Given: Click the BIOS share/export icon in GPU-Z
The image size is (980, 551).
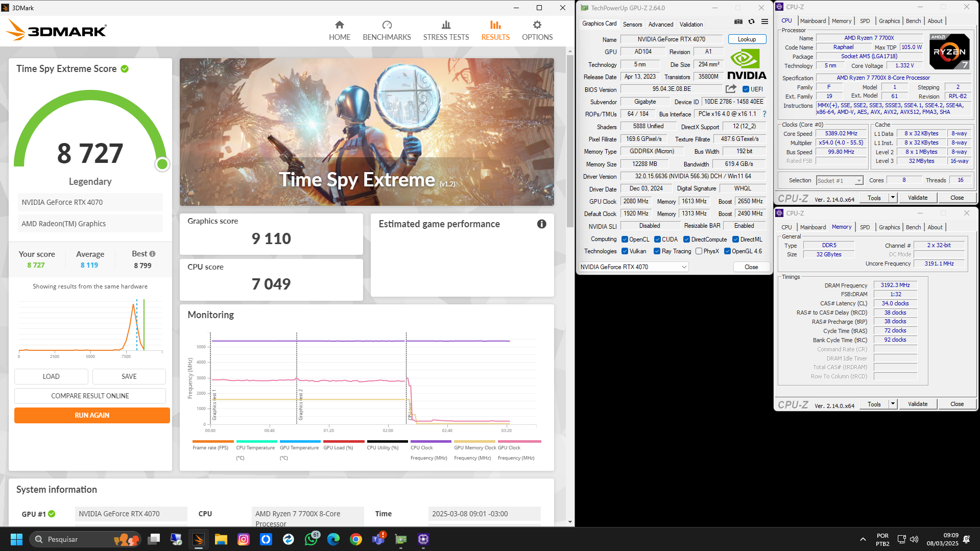Looking at the screenshot, I should click(x=731, y=89).
